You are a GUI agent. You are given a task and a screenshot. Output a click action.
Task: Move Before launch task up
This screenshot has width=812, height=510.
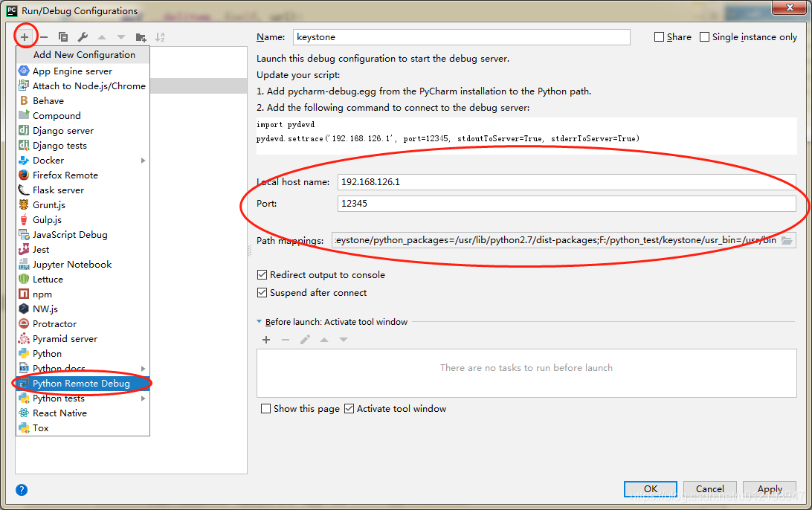click(324, 340)
